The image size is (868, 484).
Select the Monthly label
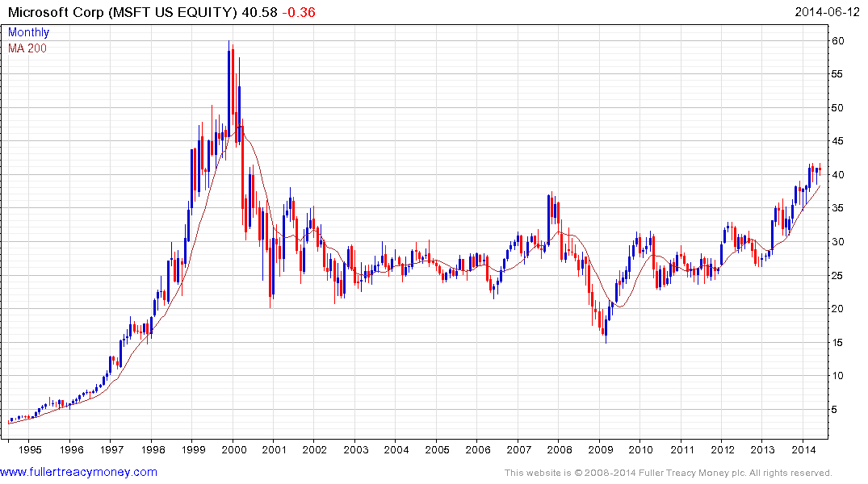tap(28, 32)
